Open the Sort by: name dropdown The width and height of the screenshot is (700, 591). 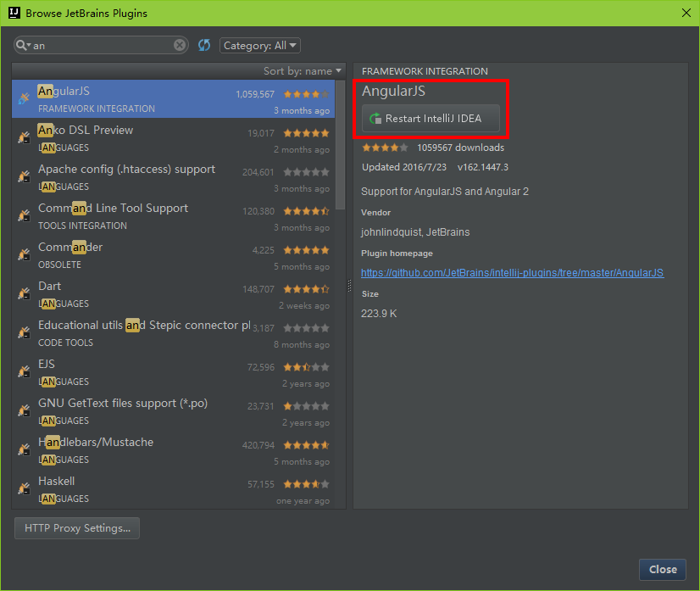tap(303, 71)
